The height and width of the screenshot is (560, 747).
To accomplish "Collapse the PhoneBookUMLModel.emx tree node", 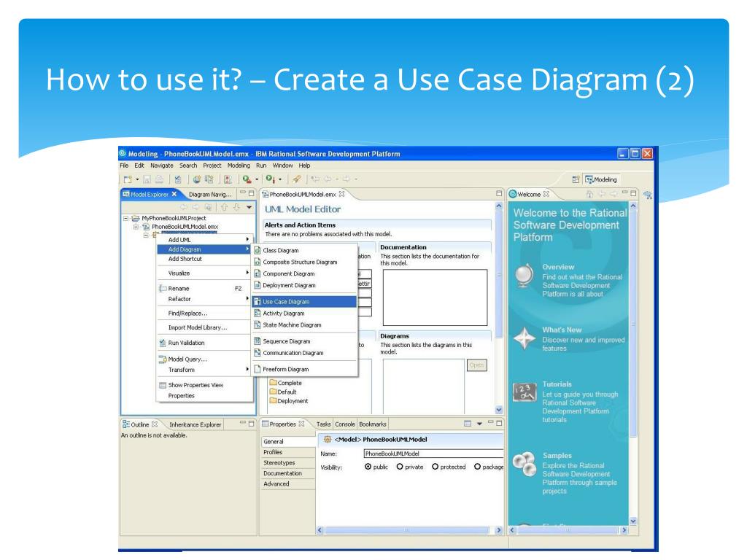I will [x=136, y=227].
